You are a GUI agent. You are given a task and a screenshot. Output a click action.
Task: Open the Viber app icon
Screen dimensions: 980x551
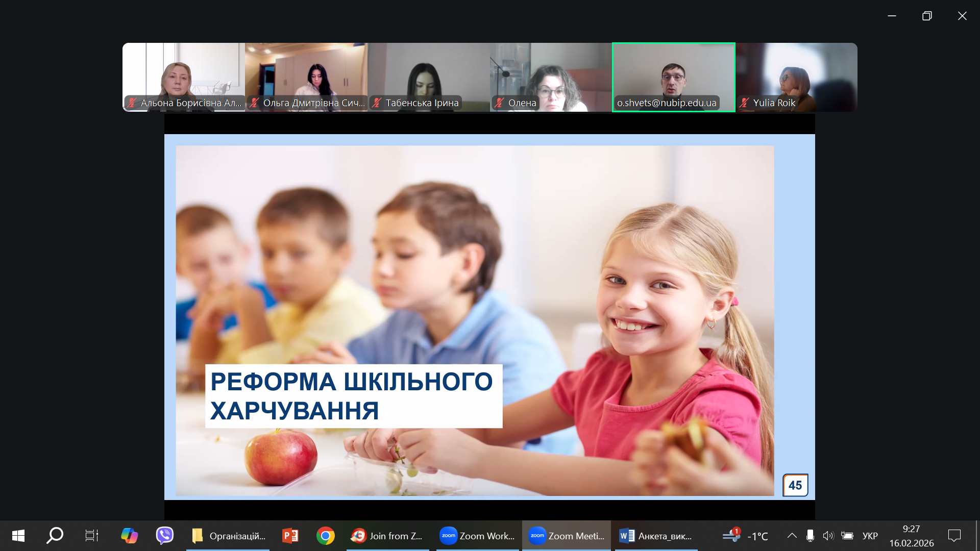point(164,536)
